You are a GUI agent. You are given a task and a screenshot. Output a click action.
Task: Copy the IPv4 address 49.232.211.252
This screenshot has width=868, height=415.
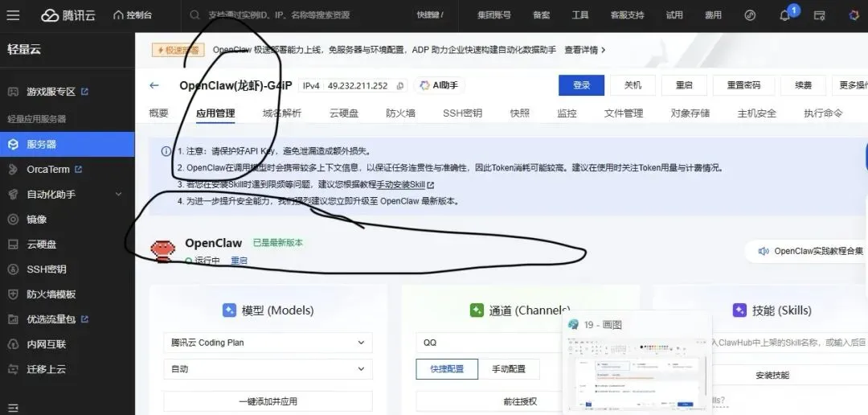[x=399, y=86]
